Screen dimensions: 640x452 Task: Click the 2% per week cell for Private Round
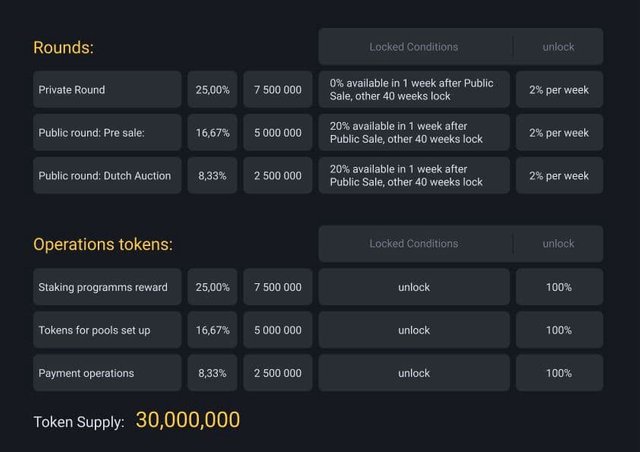[559, 90]
